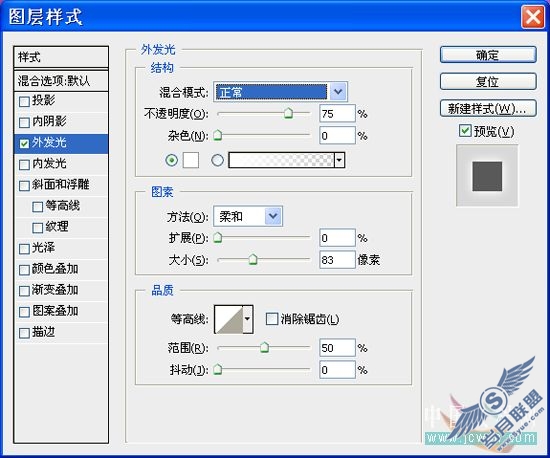
Task: Open the 方法 technique dropdown
Action: (x=248, y=216)
